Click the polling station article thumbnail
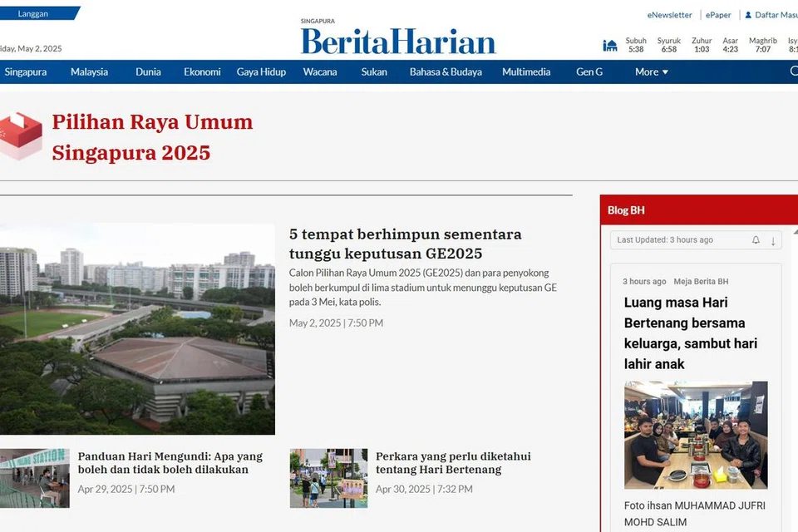Viewport: 798px width, 532px height. pos(35,478)
